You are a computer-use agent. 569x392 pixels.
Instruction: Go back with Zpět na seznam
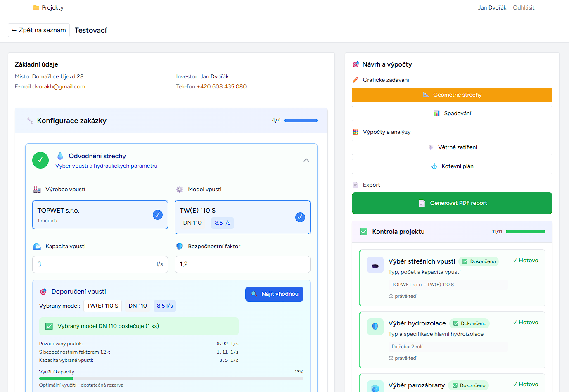(39, 30)
